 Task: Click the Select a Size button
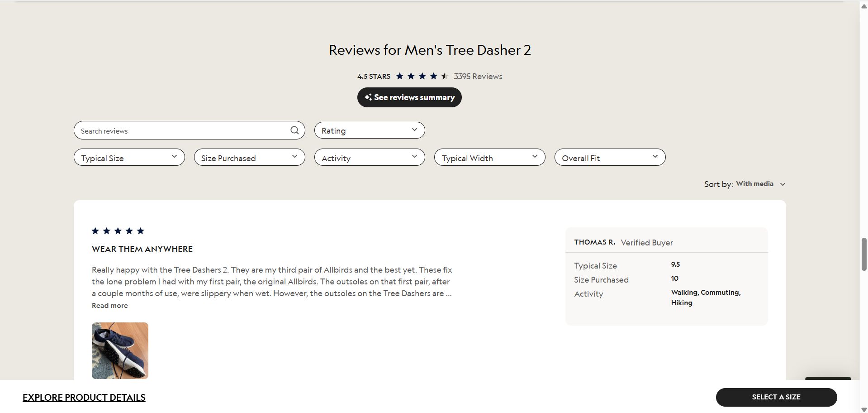[776, 397]
